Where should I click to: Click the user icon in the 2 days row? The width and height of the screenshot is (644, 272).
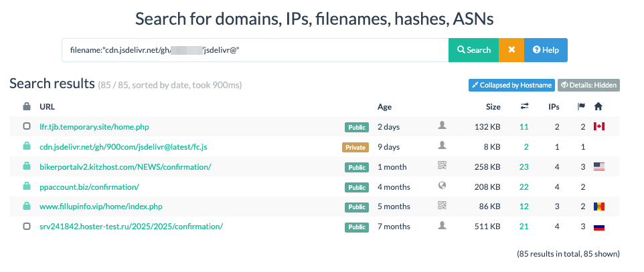pyautogui.click(x=442, y=126)
